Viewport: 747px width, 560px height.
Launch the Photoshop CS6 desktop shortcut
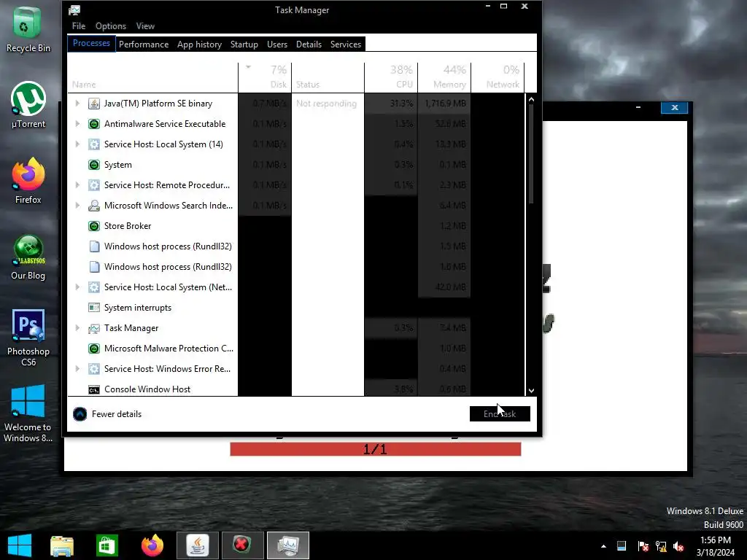coord(28,337)
